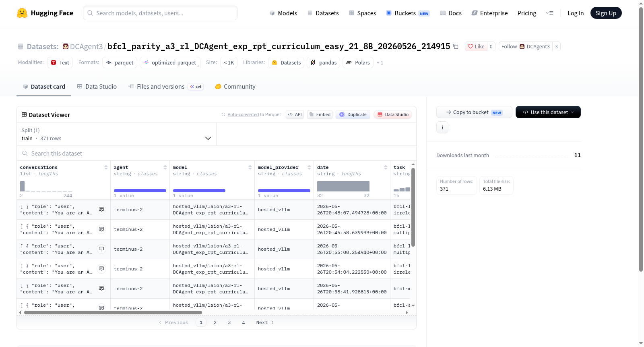644x347 pixels.
Task: Sort by the date column
Action: 386,167
